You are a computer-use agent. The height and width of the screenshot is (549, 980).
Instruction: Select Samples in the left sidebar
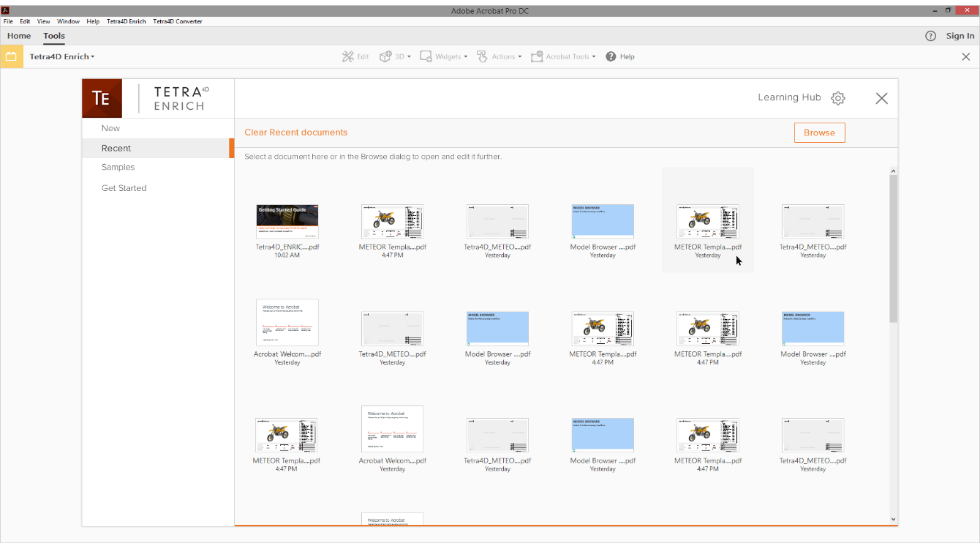coord(118,167)
